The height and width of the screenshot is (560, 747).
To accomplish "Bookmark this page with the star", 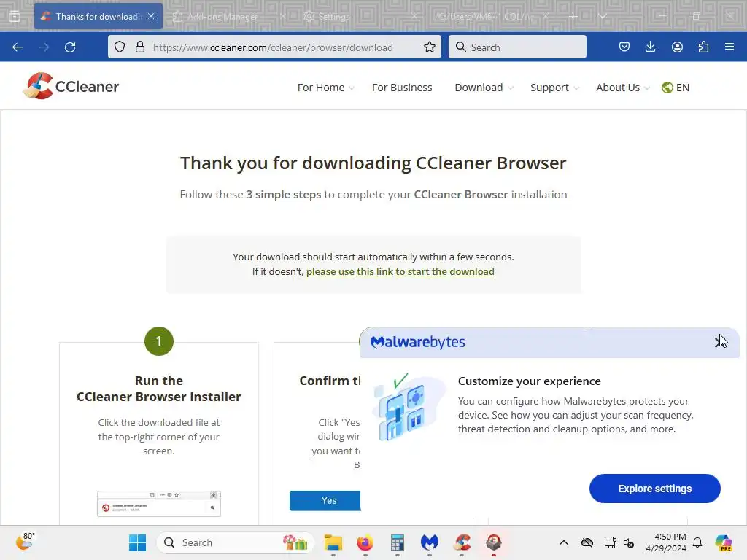I will (x=429, y=47).
